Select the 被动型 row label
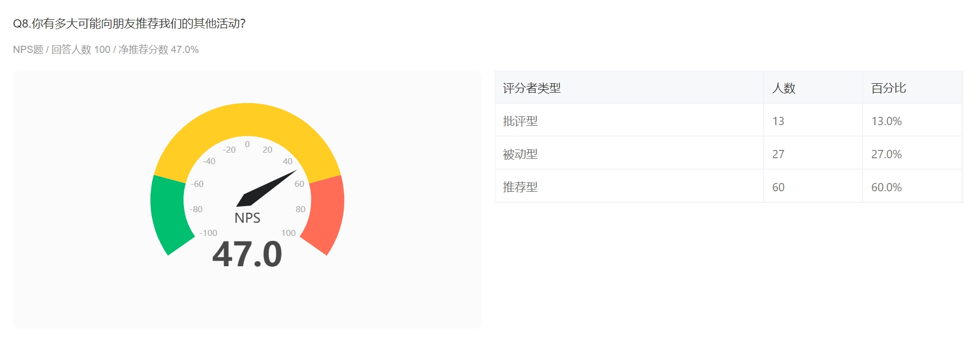The width and height of the screenshot is (980, 339). point(520,154)
